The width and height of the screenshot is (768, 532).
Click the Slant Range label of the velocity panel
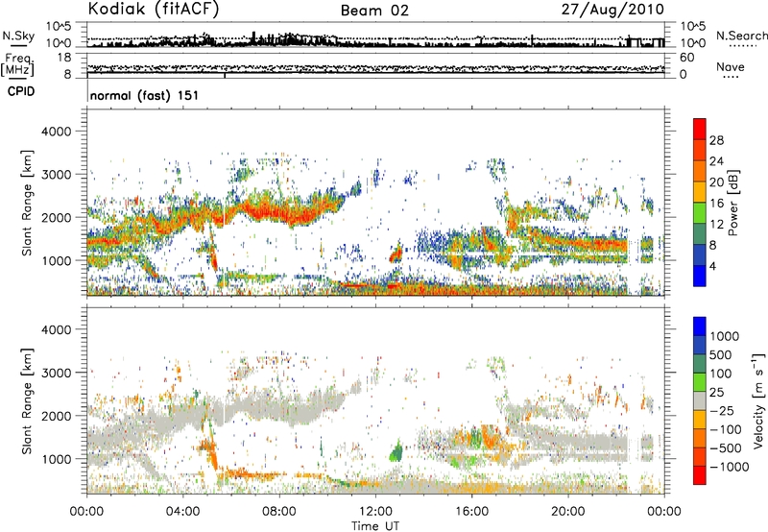click(27, 400)
